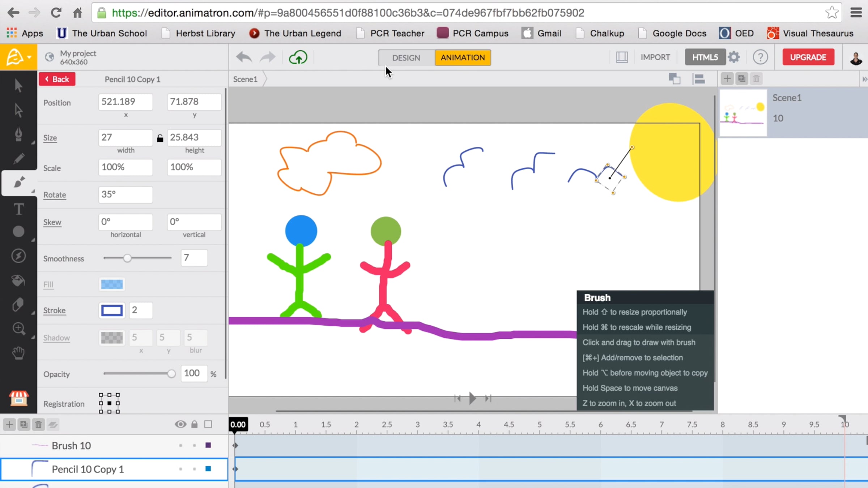
Task: Toggle visibility dot on Brush 10 layer
Action: [180, 445]
